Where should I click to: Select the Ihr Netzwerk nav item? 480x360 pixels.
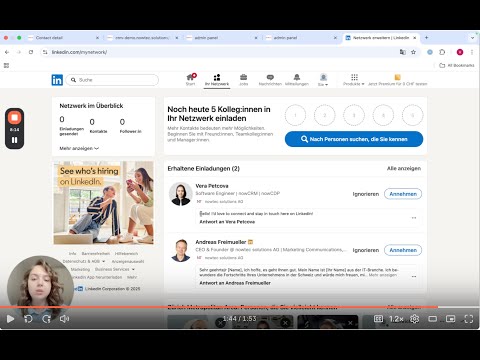(x=217, y=80)
